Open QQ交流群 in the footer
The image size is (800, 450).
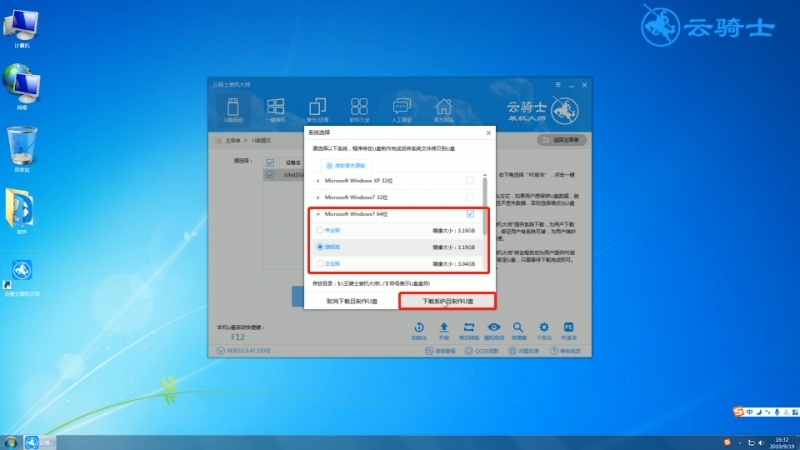[x=482, y=351]
